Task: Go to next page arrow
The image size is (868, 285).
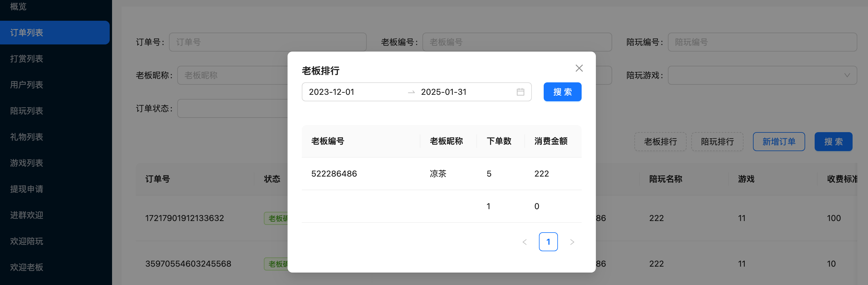Action: pos(572,242)
